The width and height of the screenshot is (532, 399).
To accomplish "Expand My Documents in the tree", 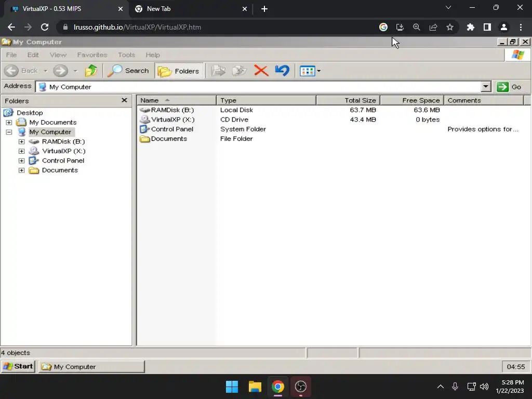I will click(9, 122).
